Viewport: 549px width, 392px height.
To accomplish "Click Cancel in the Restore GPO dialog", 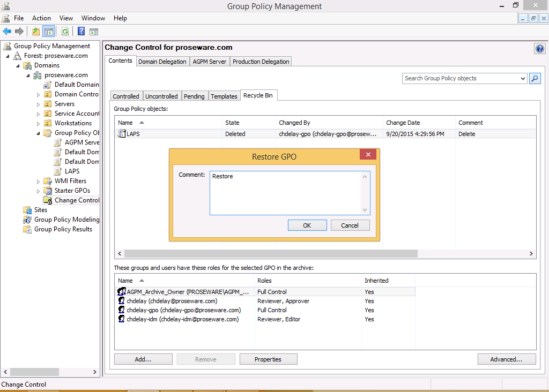I will 350,225.
